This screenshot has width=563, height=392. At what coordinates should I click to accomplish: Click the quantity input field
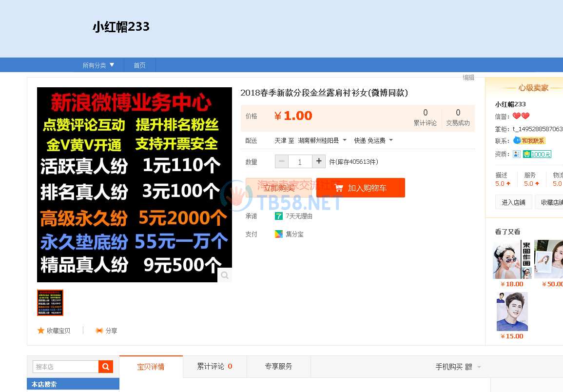[300, 161]
